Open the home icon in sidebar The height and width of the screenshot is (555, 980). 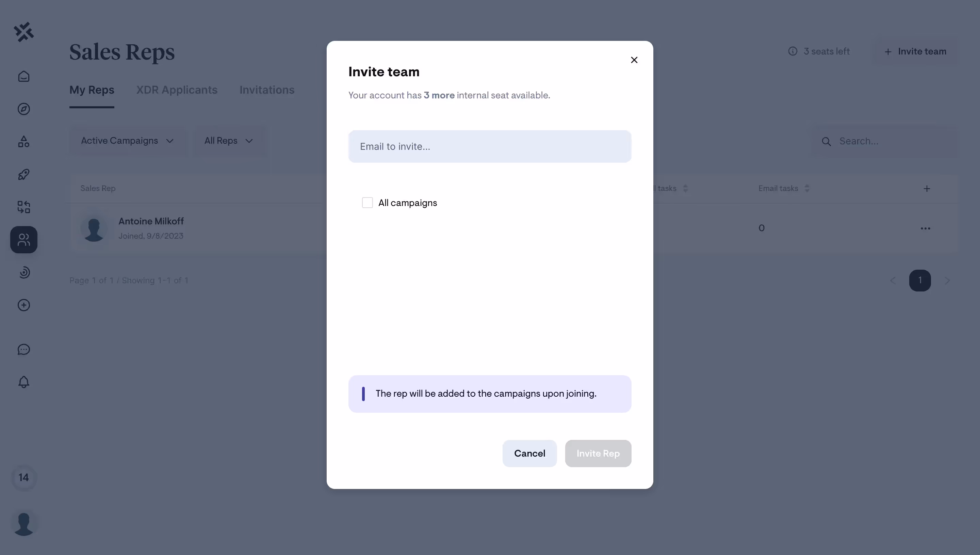(x=23, y=77)
